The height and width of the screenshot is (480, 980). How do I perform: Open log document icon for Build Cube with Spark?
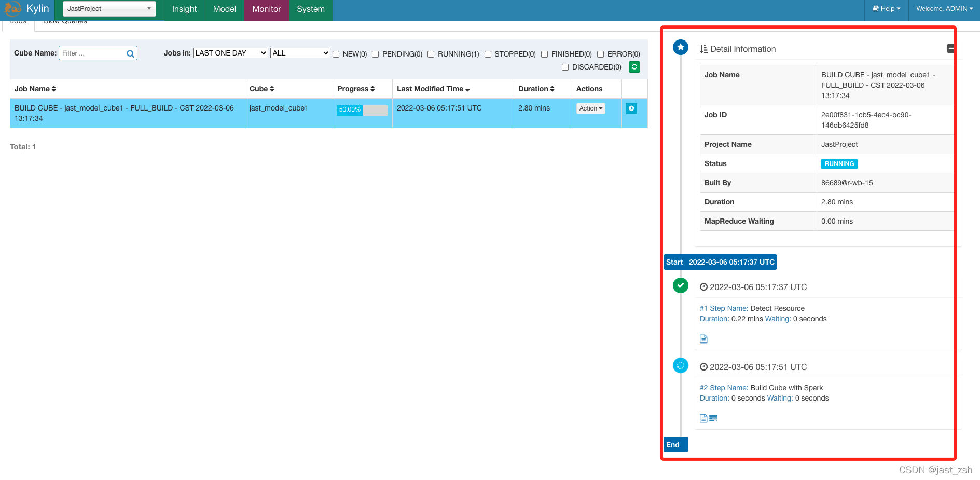[x=703, y=418]
